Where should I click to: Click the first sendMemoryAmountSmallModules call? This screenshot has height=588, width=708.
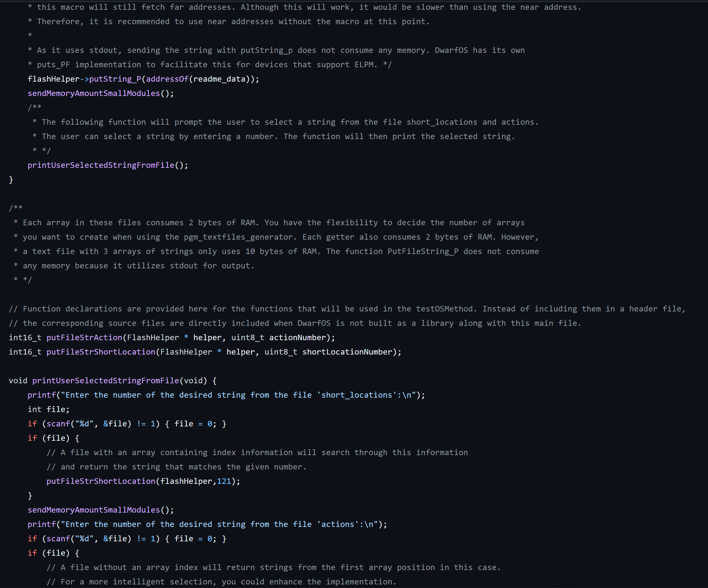point(94,93)
